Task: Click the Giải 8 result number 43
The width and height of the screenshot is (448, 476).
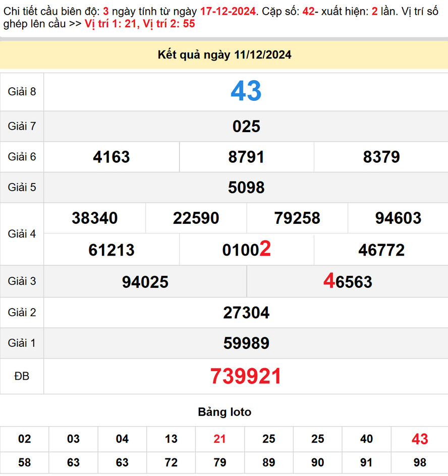Action: point(246,92)
